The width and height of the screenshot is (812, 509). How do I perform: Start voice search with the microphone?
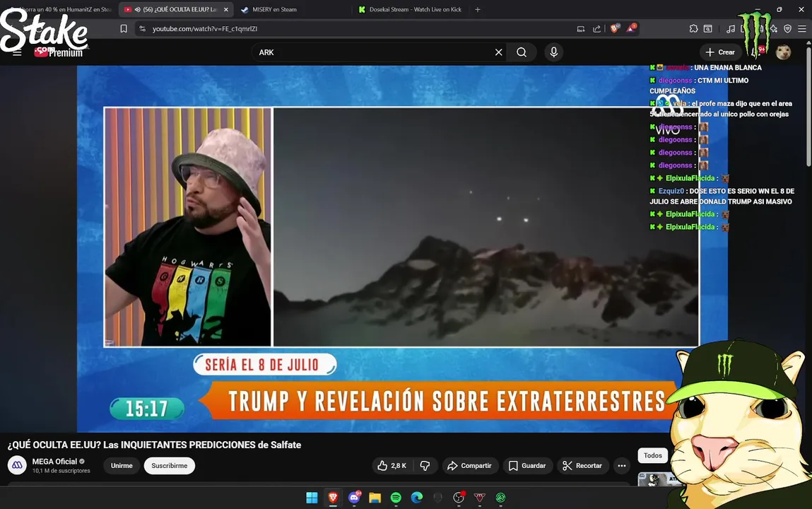(553, 52)
